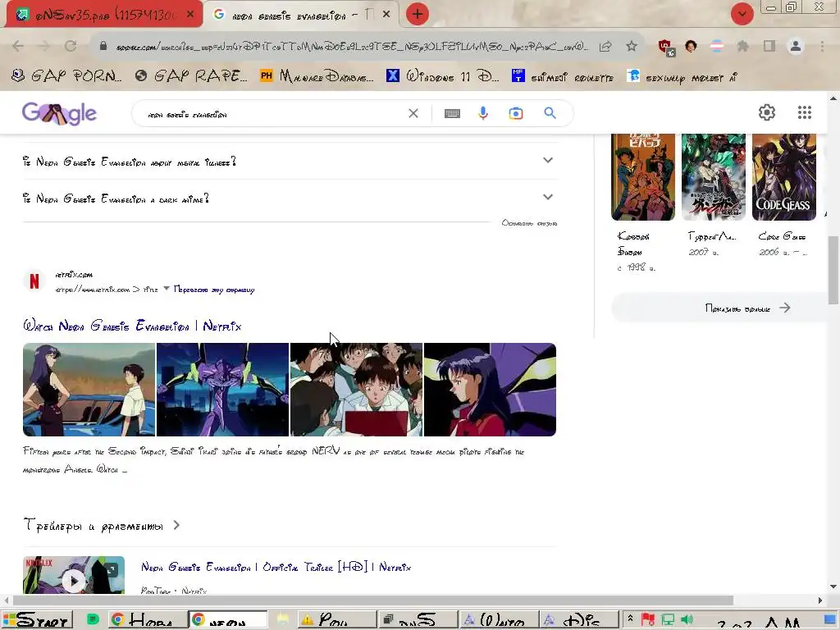Image resolution: width=840 pixels, height=630 pixels.
Task: Close the first red tab
Action: [x=190, y=15]
